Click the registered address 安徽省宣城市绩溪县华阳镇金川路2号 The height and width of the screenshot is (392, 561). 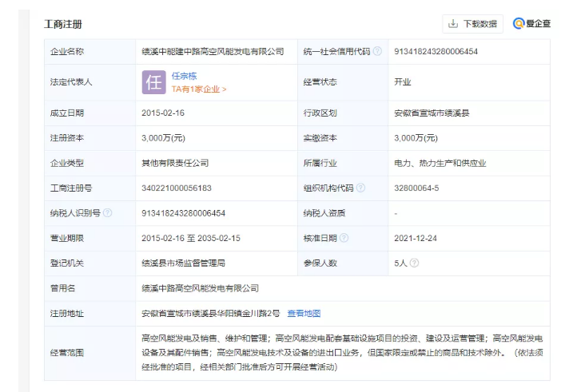coord(211,314)
